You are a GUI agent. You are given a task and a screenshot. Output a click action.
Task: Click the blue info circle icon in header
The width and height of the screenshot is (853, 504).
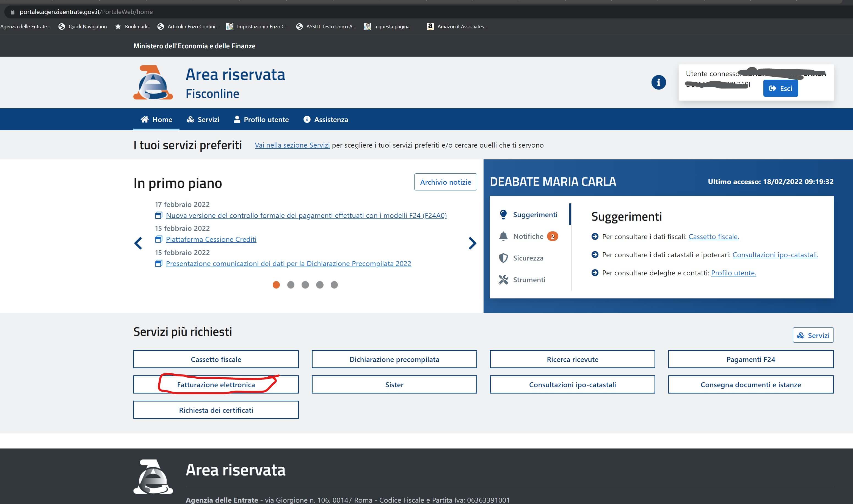pos(658,82)
